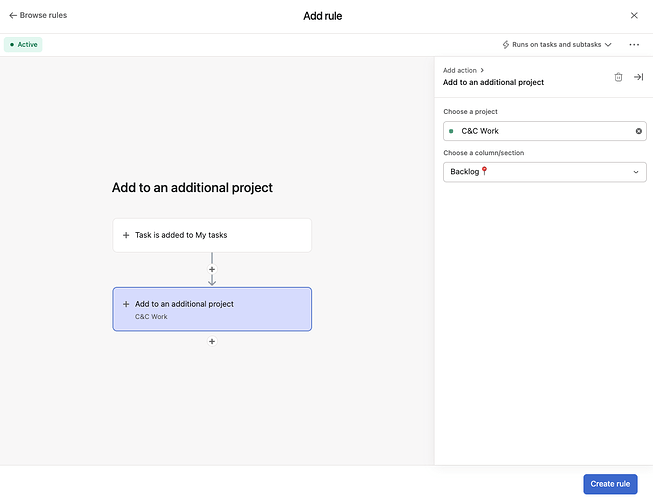The width and height of the screenshot is (653, 500).
Task: Clear the C&C Work project selection
Action: [x=639, y=131]
